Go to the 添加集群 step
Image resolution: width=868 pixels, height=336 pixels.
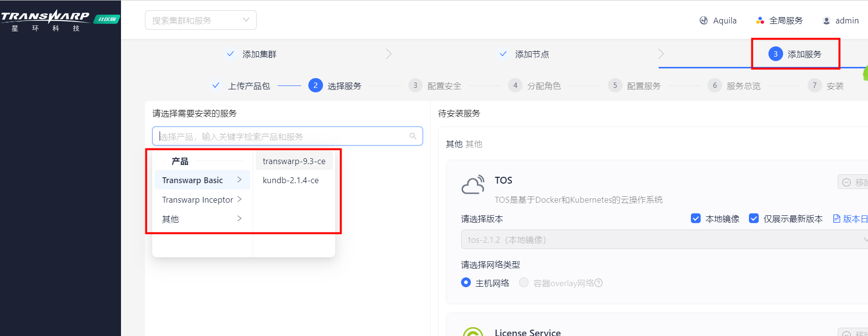(x=259, y=54)
